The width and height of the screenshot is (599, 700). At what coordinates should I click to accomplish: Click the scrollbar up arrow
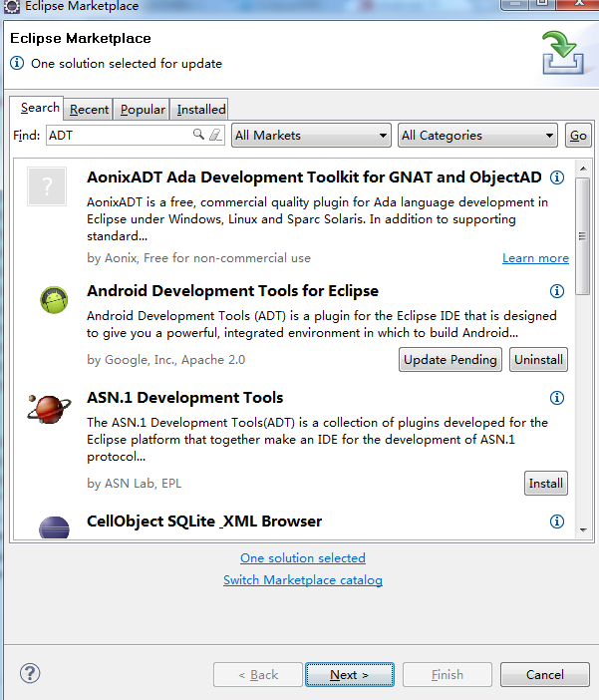[x=583, y=169]
